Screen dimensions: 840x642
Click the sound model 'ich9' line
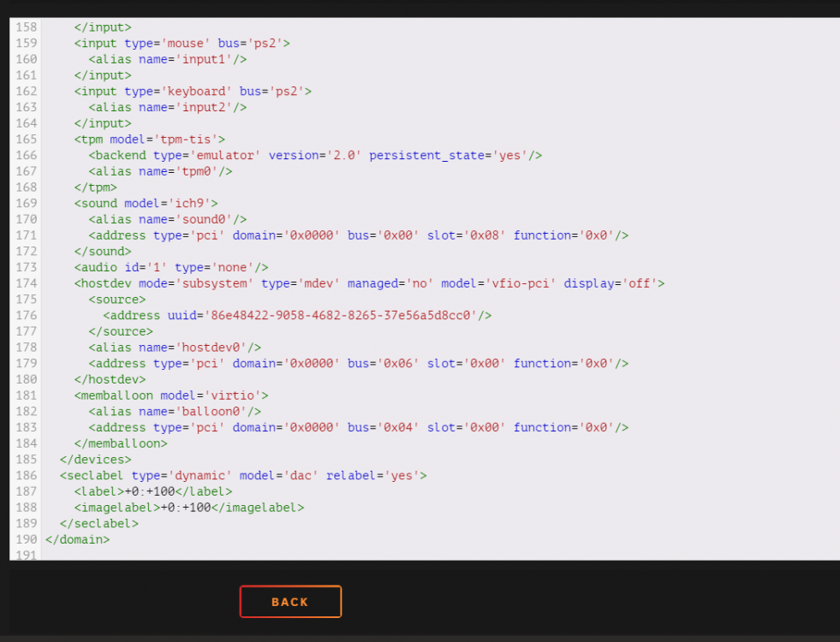click(146, 204)
